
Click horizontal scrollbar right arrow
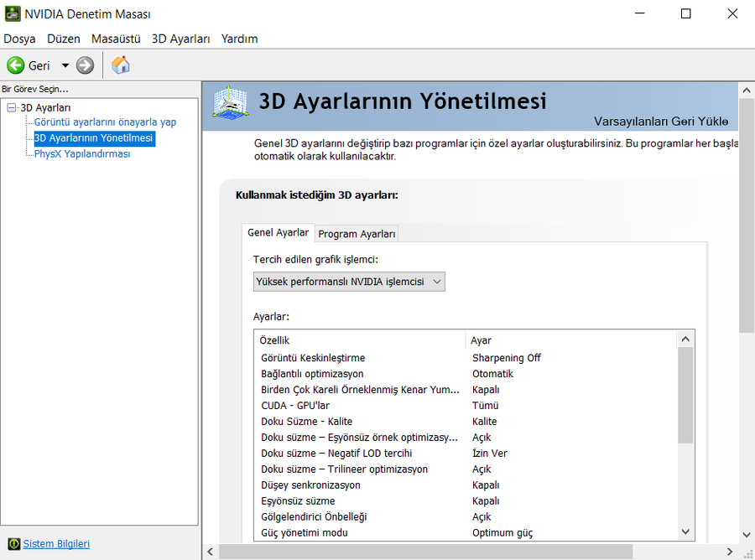(x=730, y=552)
